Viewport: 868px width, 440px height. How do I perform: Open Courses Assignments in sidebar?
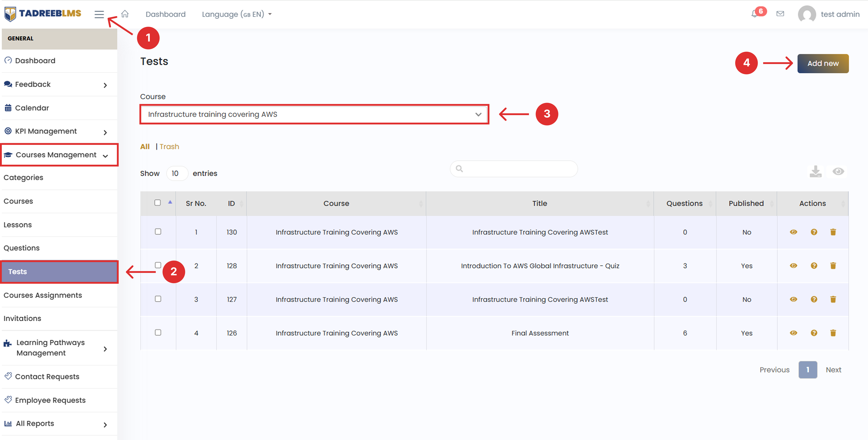coord(59,295)
